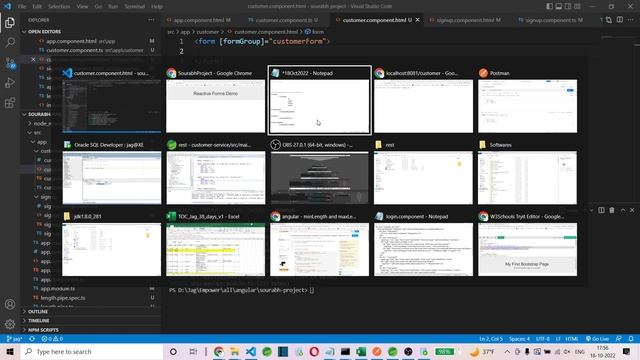This screenshot has width=640, height=360.
Task: Click Spaces: 4 indentation in status bar
Action: coord(519,339)
